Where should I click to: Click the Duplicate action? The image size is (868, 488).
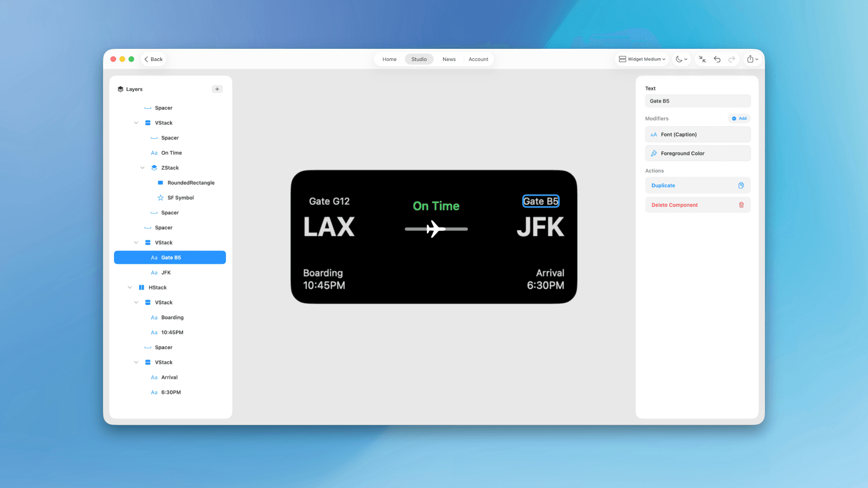(698, 185)
